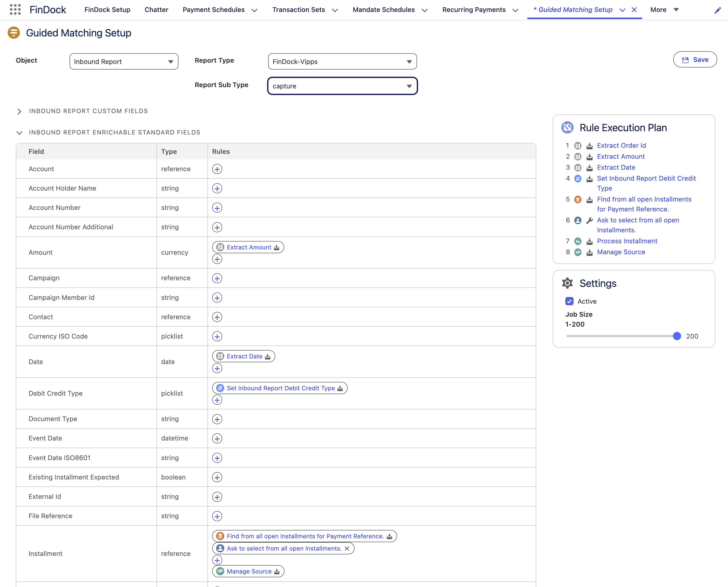Add a rule to the Campaign field
The width and height of the screenshot is (728, 587).
[217, 278]
